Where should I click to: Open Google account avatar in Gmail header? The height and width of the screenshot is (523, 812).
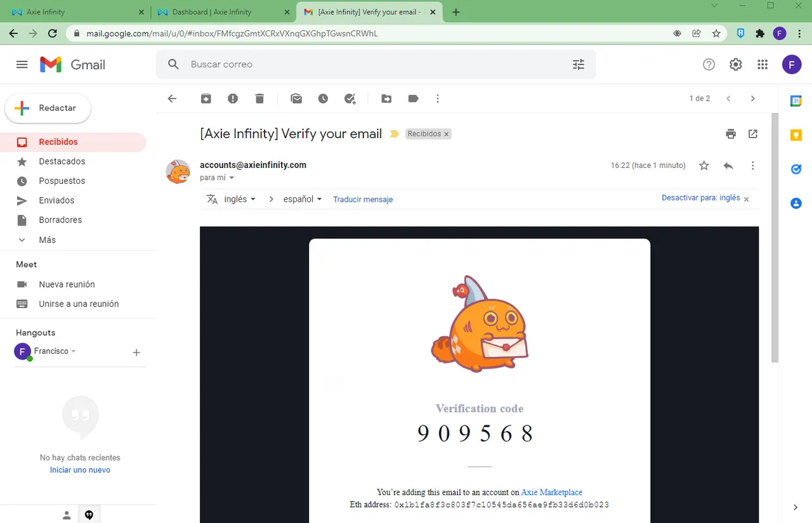[791, 65]
